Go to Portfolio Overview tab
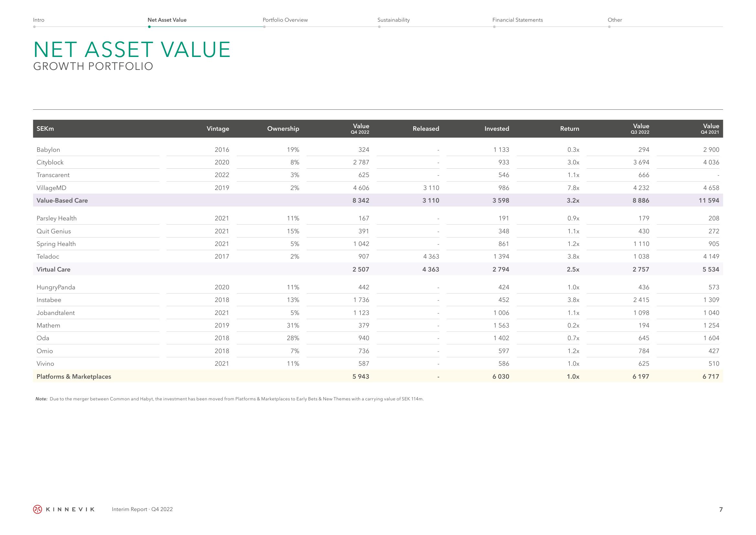This screenshot has height=535, width=756. tap(285, 20)
